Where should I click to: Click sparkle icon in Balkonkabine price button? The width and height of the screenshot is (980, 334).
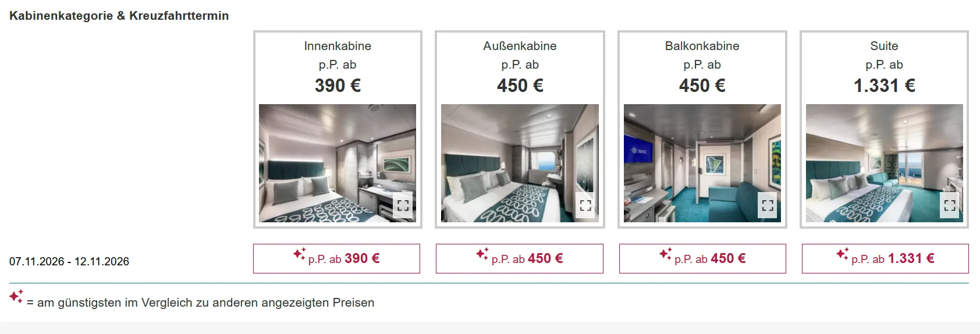coord(666,254)
